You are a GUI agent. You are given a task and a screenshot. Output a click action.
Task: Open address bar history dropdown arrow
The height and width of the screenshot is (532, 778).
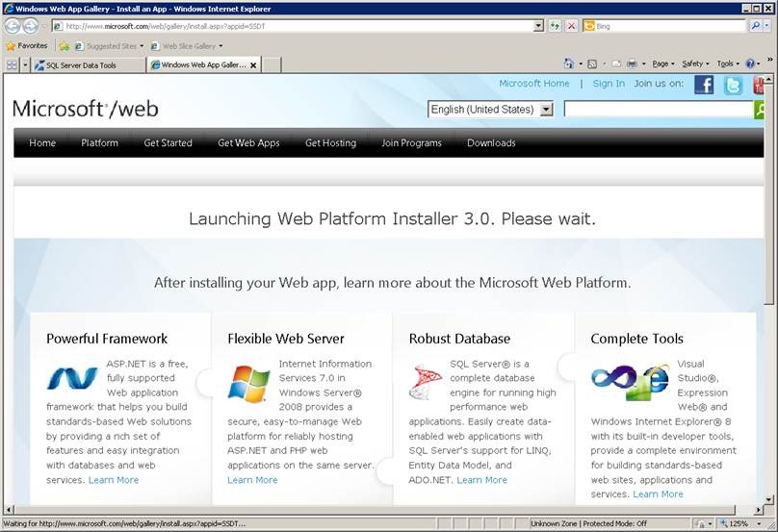[x=538, y=26]
